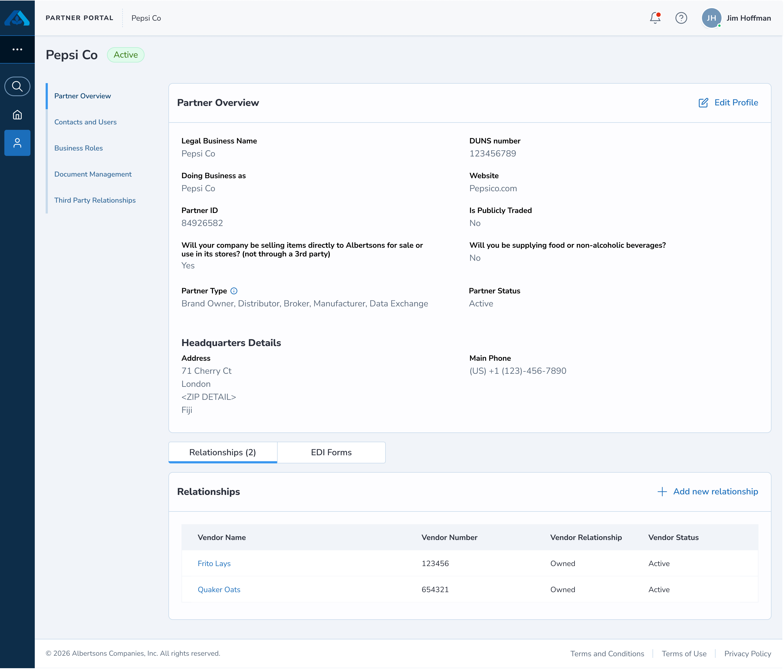Click the JH user avatar

[712, 18]
